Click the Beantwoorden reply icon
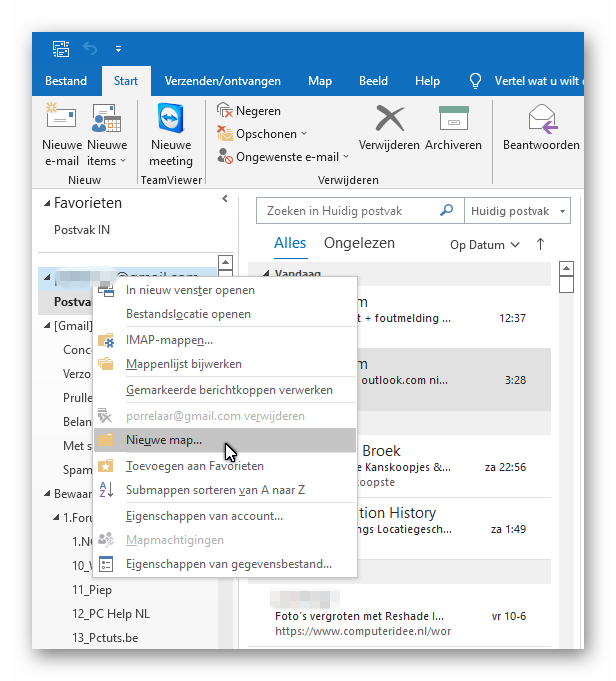 (x=541, y=120)
